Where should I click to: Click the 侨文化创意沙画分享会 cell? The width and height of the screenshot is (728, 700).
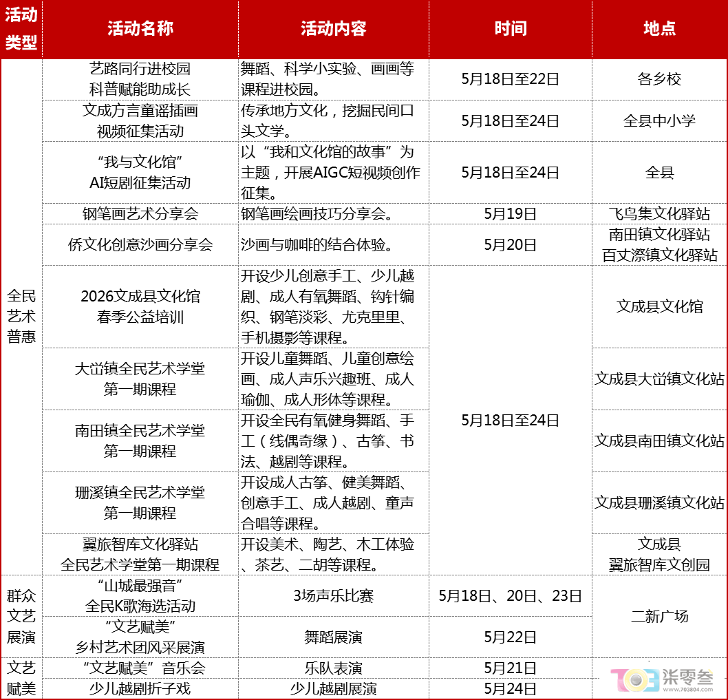pyautogui.click(x=140, y=245)
